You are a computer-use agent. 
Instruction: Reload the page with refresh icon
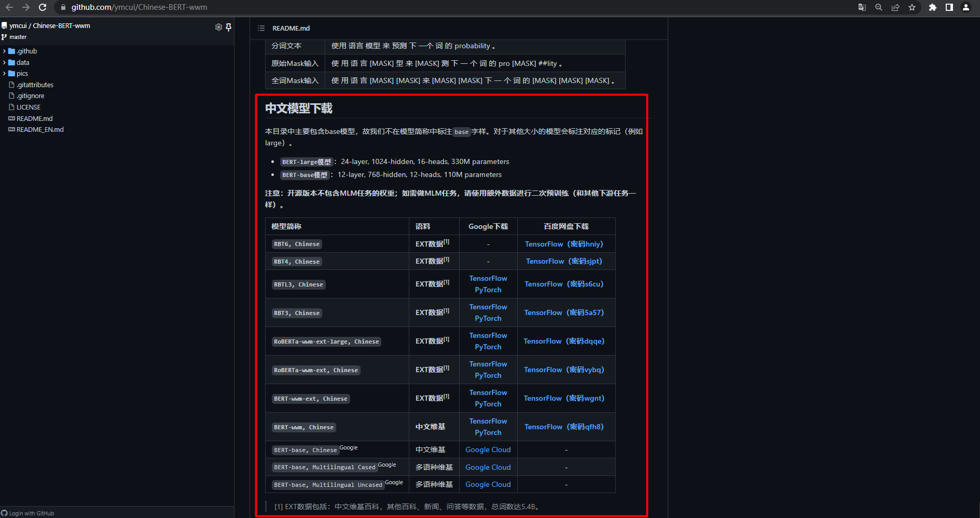coord(43,7)
